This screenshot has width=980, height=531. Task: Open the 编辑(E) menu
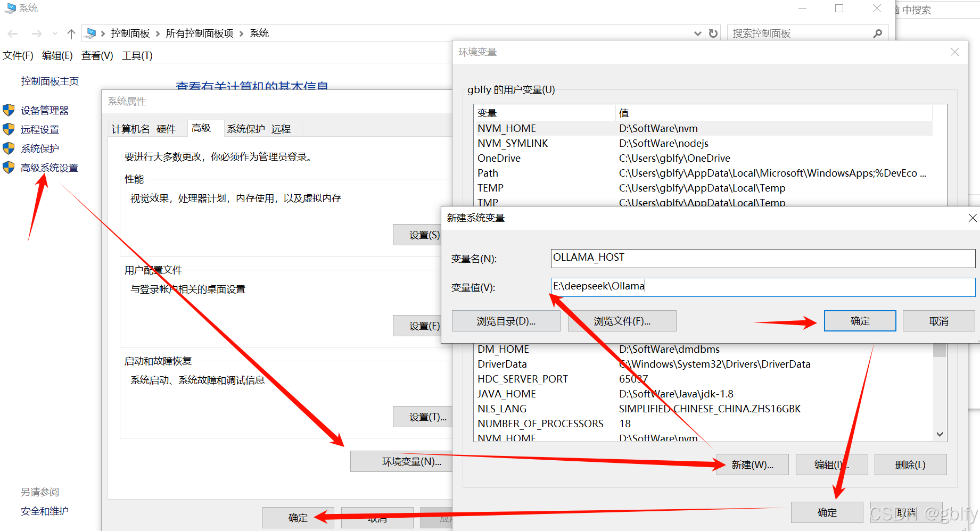[57, 55]
